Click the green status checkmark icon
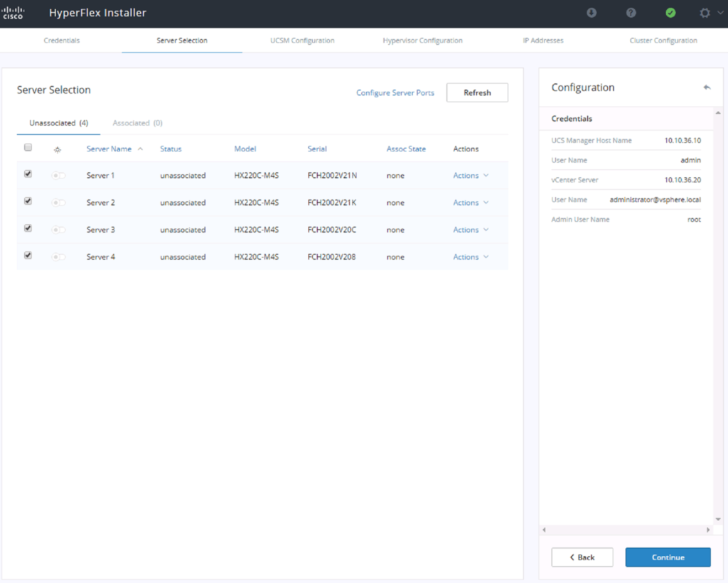 click(670, 13)
